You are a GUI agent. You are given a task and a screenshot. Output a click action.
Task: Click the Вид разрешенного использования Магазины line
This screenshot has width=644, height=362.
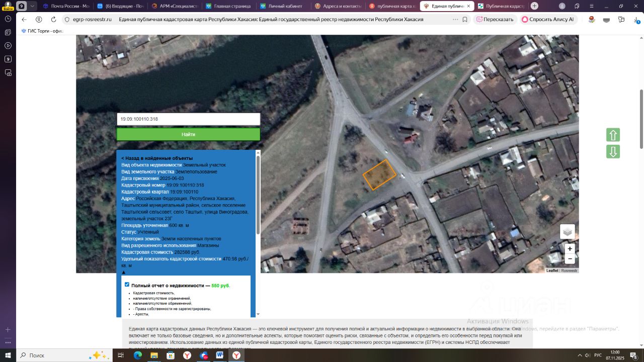(x=170, y=245)
